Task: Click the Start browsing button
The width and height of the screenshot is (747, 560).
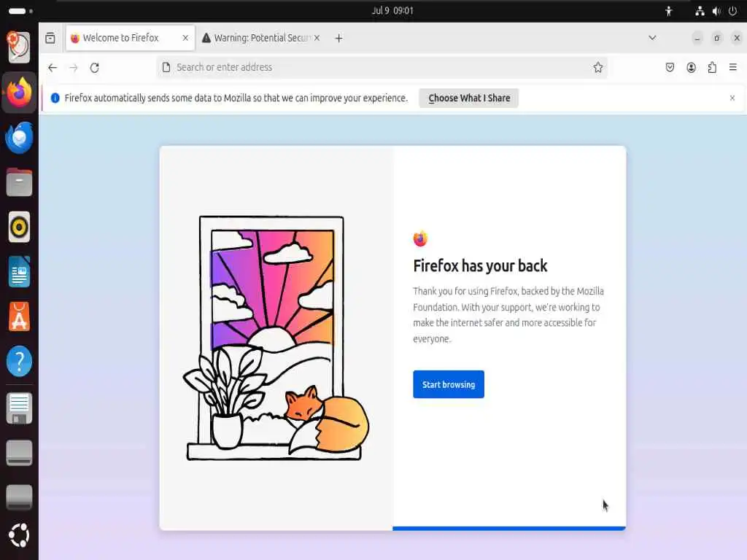Action: (x=449, y=384)
